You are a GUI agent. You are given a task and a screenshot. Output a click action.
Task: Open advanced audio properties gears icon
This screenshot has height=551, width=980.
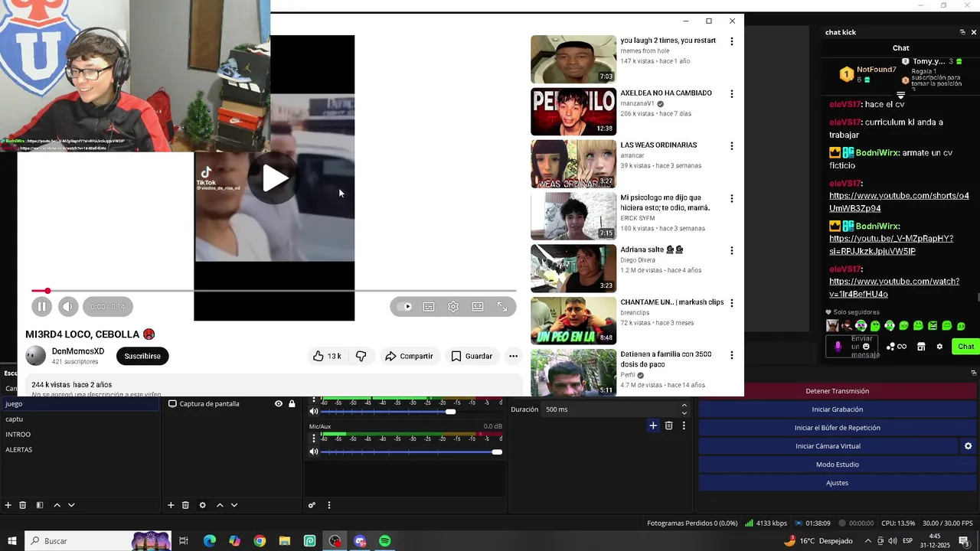312,505
